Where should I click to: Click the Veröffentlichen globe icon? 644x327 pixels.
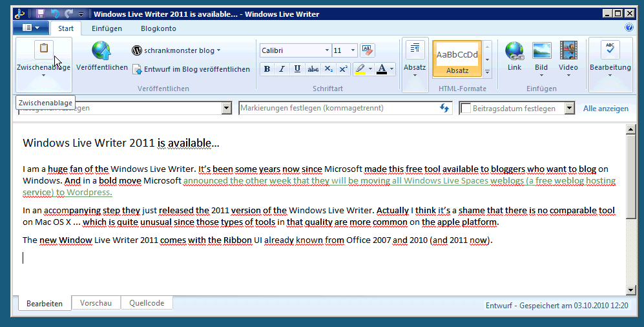pyautogui.click(x=101, y=50)
